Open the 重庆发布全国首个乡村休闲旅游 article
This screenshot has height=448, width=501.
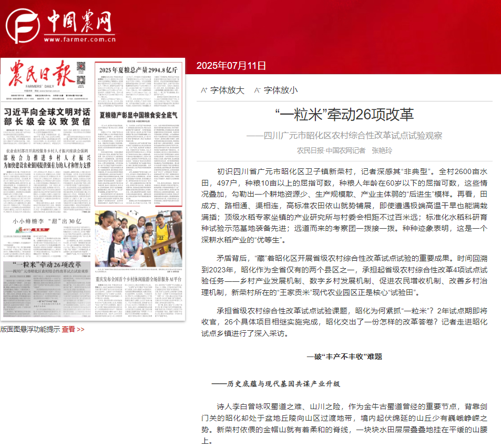tap(139, 279)
